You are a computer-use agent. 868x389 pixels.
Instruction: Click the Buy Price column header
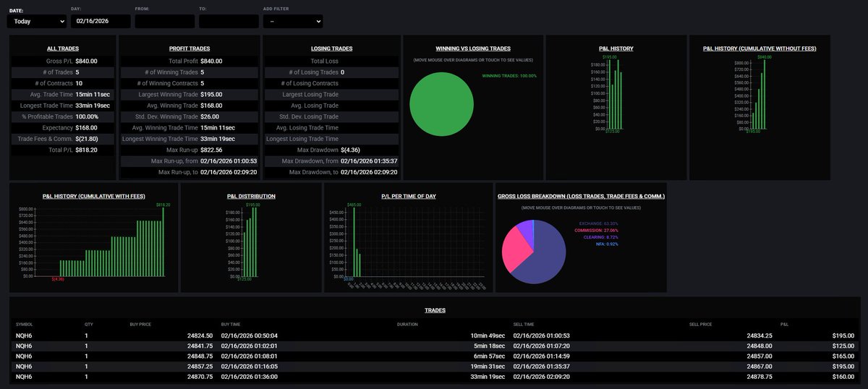(140, 325)
